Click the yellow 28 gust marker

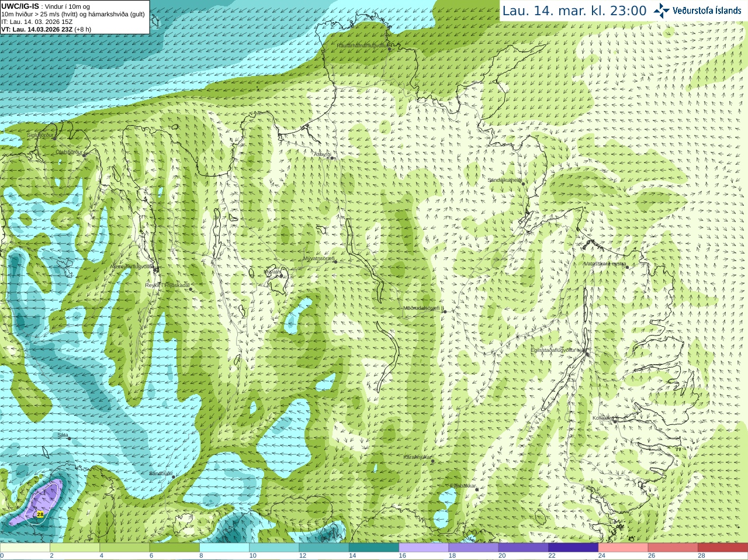pyautogui.click(x=40, y=514)
